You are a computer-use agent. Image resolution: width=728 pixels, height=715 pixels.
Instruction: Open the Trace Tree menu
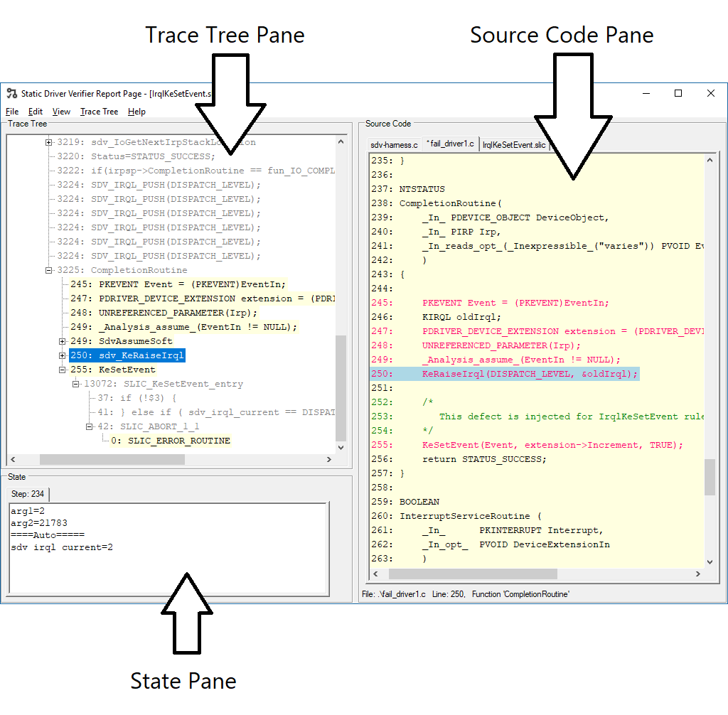[x=99, y=112]
